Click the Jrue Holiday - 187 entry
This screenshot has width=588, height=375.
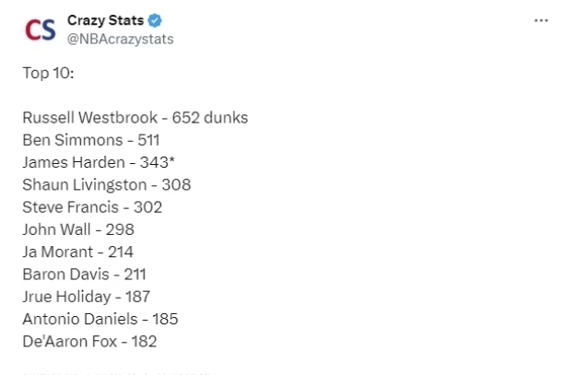(x=86, y=297)
